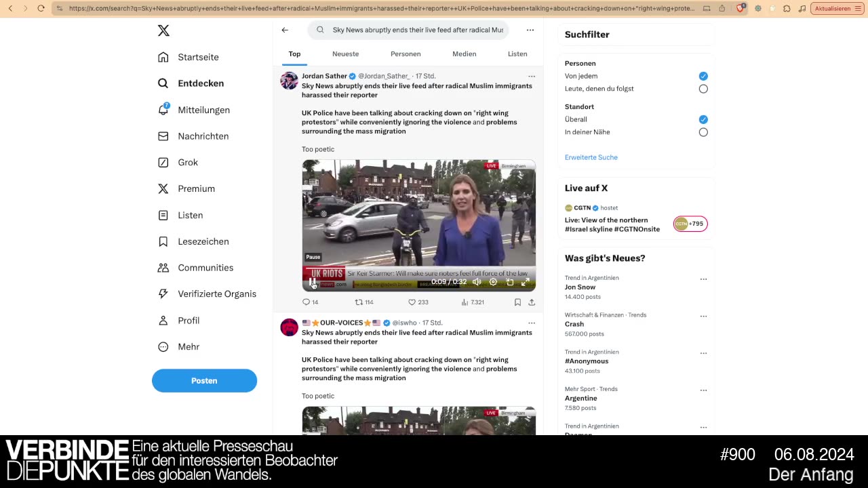Select the Top tab
Viewport: 868px width, 488px height.
pyautogui.click(x=294, y=54)
